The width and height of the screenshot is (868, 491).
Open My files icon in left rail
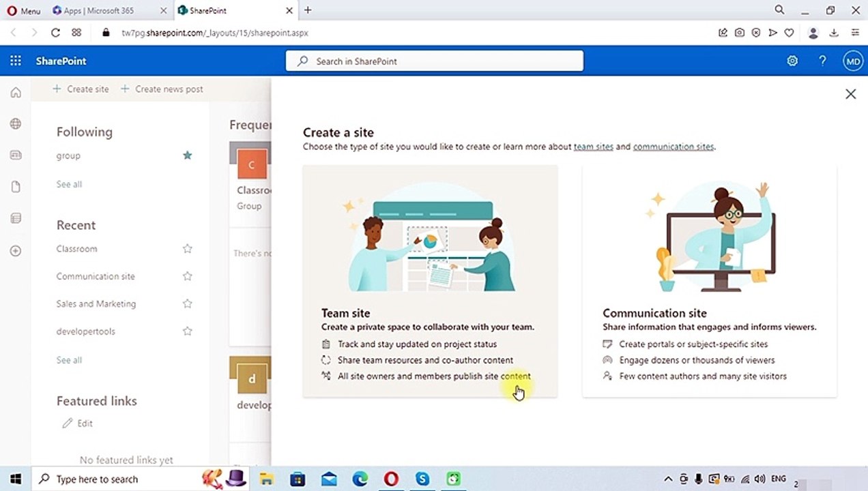pos(16,187)
